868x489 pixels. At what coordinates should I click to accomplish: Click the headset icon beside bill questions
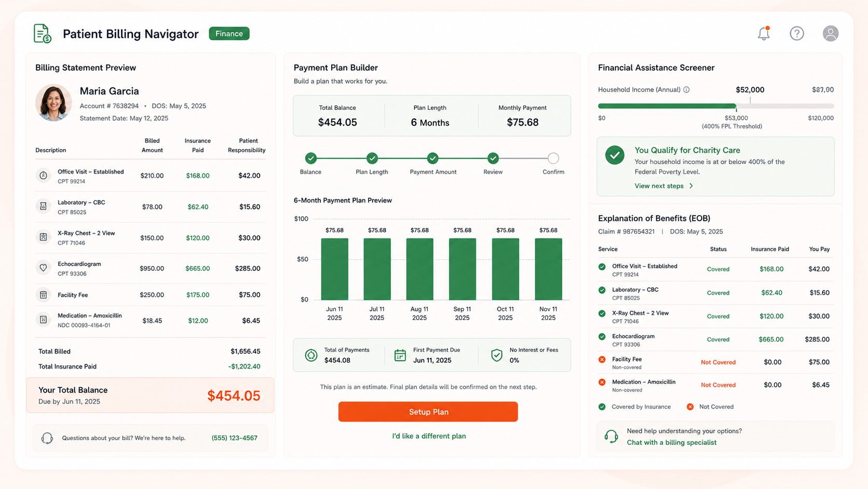(x=47, y=438)
